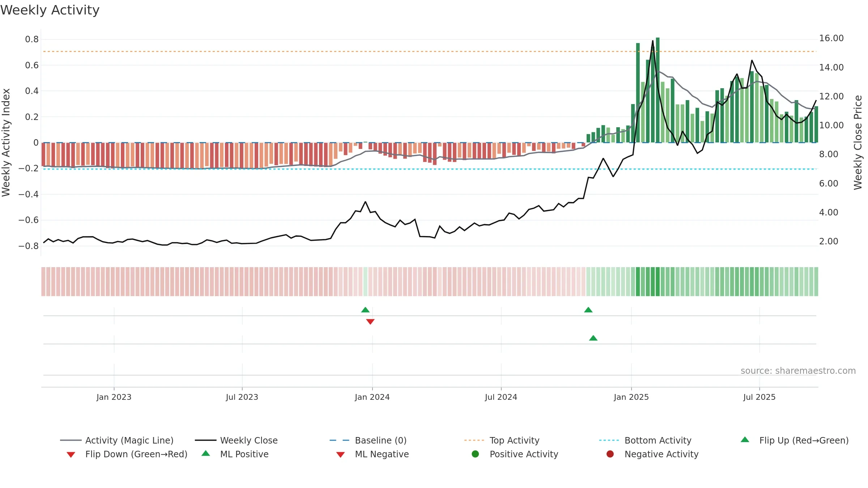Screen dimensions: 868x488
Task: Click the Activity (Magic Line) legend entry
Action: tap(117, 440)
